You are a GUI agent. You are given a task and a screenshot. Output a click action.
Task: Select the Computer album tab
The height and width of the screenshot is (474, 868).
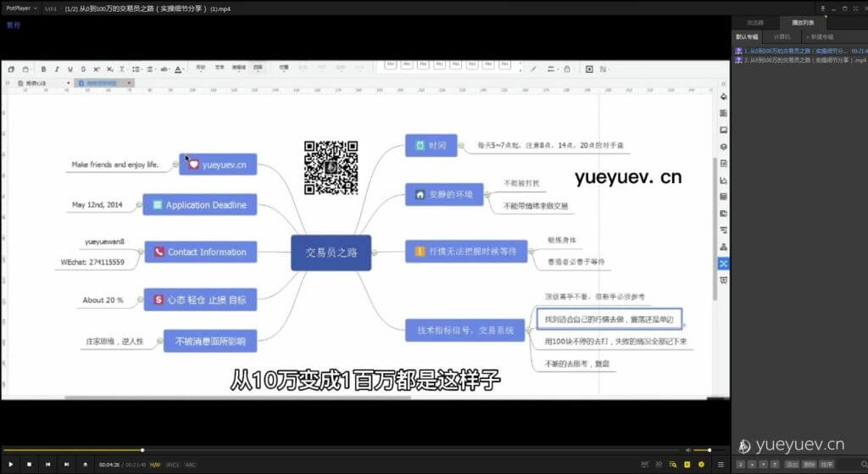click(x=782, y=37)
